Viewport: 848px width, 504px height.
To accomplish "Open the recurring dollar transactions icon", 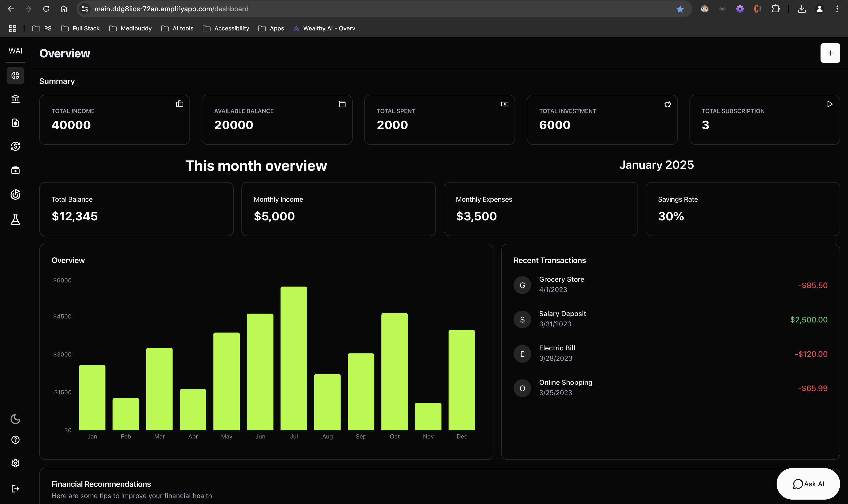I will pyautogui.click(x=15, y=146).
